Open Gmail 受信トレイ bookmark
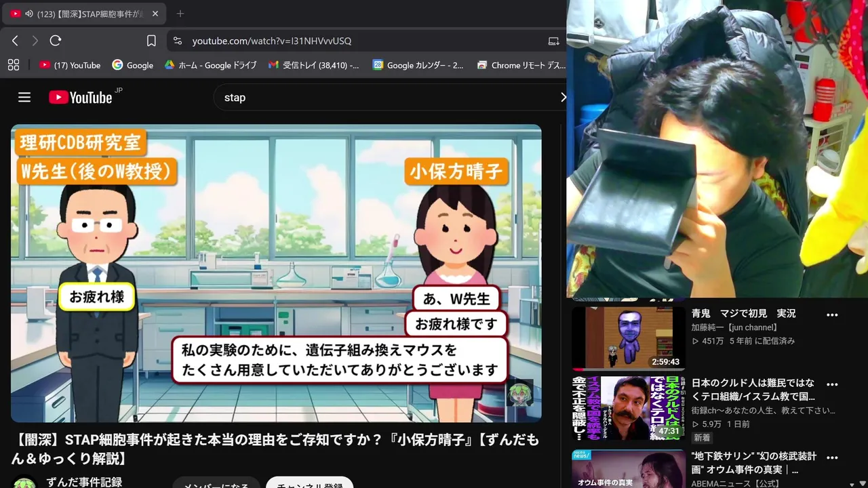 pyautogui.click(x=314, y=65)
